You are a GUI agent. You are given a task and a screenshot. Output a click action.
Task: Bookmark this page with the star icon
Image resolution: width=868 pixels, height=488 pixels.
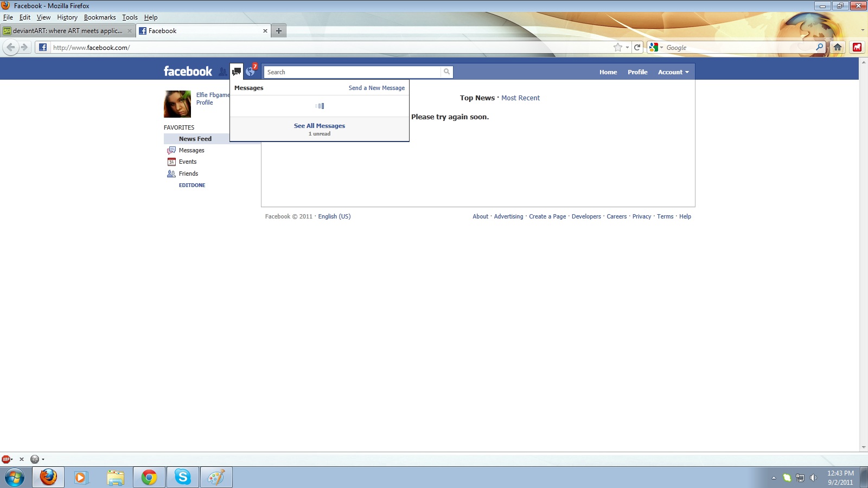[x=617, y=47]
